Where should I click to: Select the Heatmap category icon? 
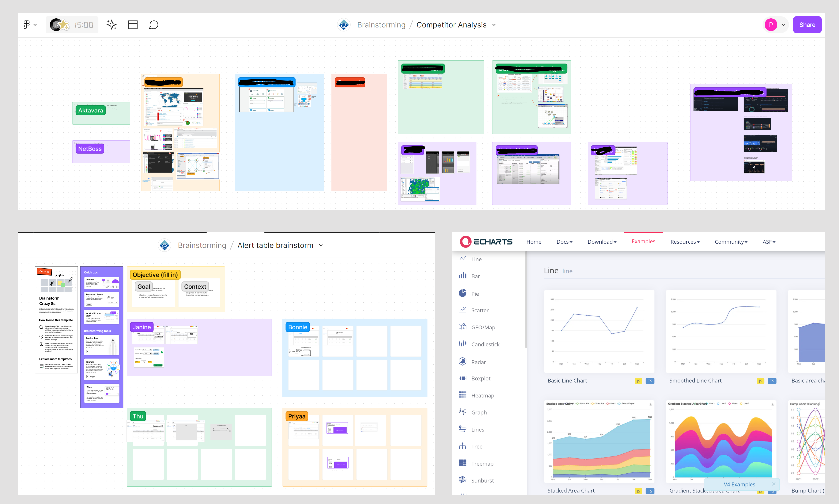pos(462,395)
